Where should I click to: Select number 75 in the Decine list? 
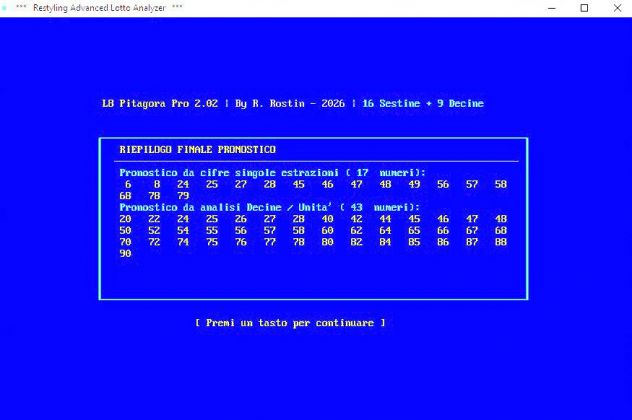coord(212,242)
